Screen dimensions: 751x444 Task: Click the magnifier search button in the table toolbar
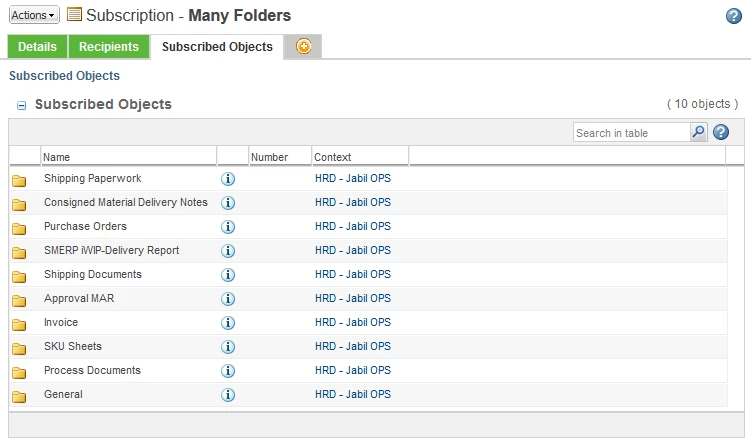tap(699, 132)
